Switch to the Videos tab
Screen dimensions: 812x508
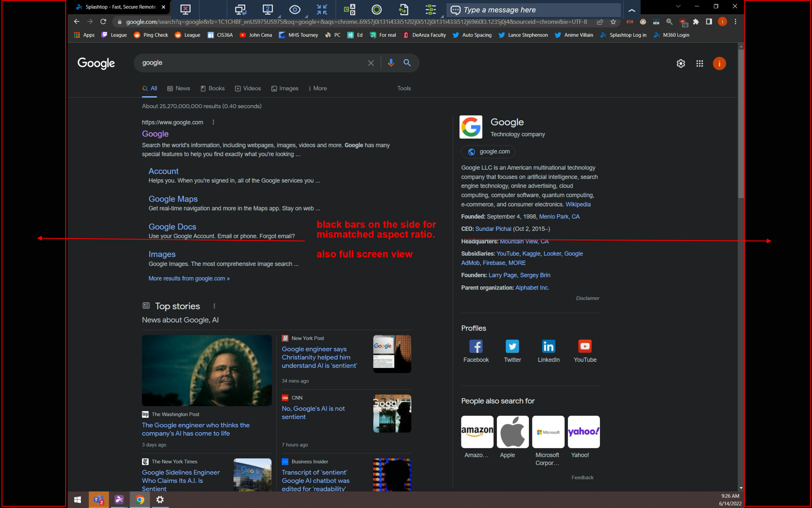[248, 88]
